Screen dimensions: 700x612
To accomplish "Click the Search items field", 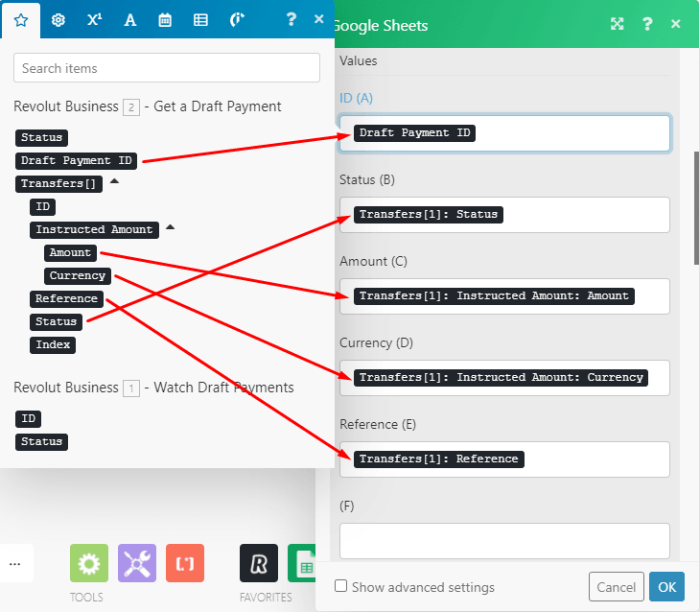I will click(167, 68).
